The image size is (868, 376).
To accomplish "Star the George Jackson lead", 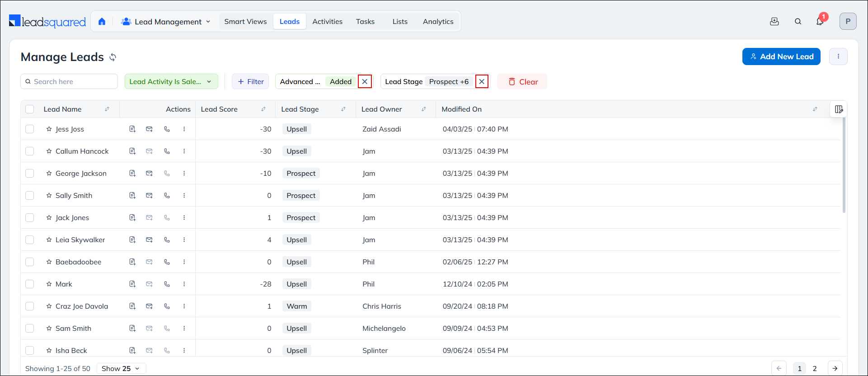I will (49, 174).
